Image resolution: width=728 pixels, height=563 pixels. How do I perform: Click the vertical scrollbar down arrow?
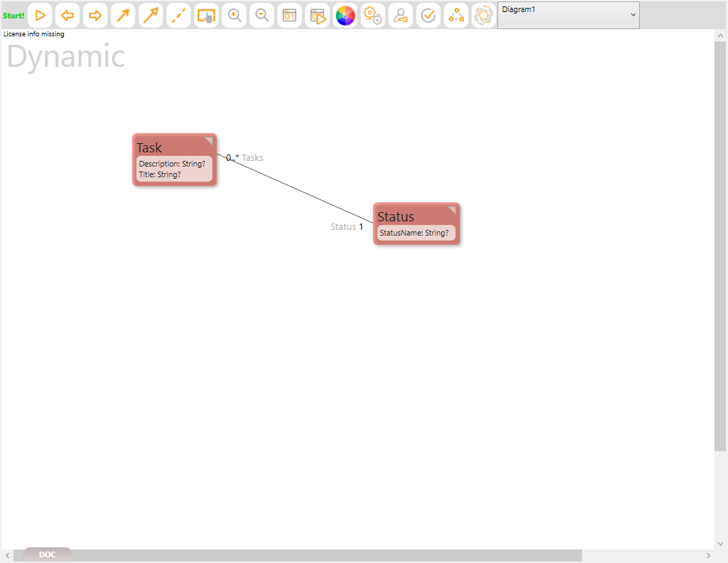click(x=721, y=544)
